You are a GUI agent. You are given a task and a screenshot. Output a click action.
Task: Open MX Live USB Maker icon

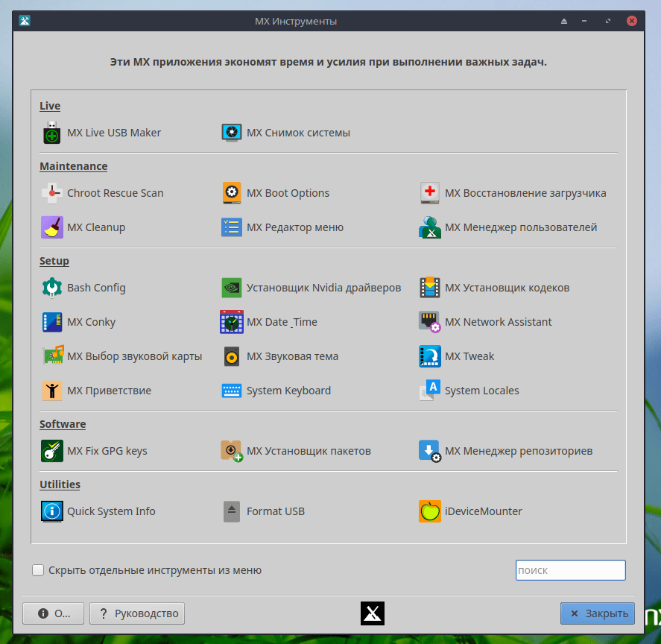(51, 133)
